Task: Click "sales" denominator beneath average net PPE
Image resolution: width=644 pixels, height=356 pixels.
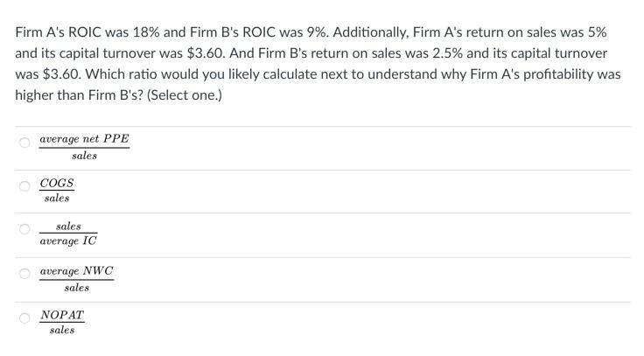Action: (x=84, y=156)
